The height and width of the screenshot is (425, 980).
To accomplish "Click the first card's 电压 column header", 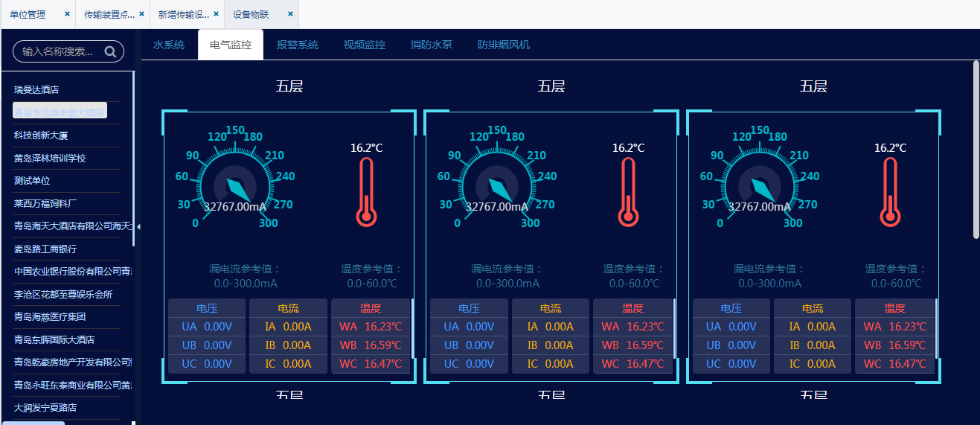I will click(207, 308).
